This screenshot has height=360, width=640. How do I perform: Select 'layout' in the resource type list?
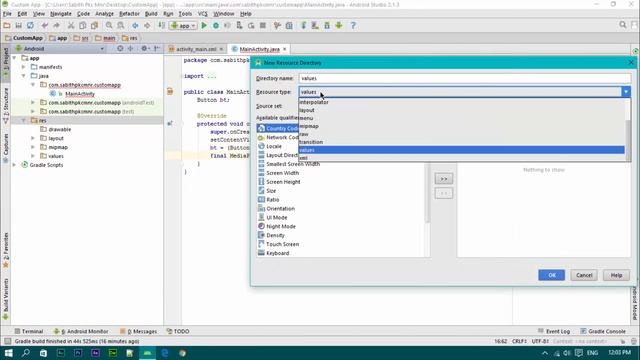tap(462, 110)
